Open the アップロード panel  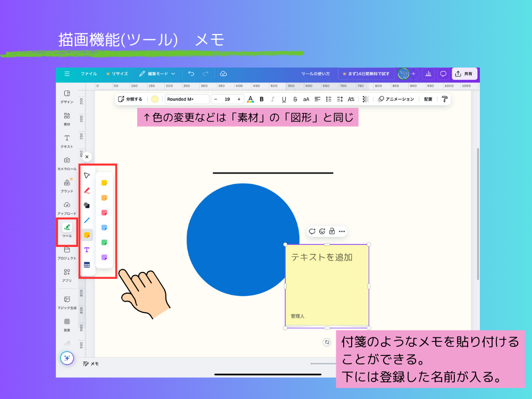point(66,205)
